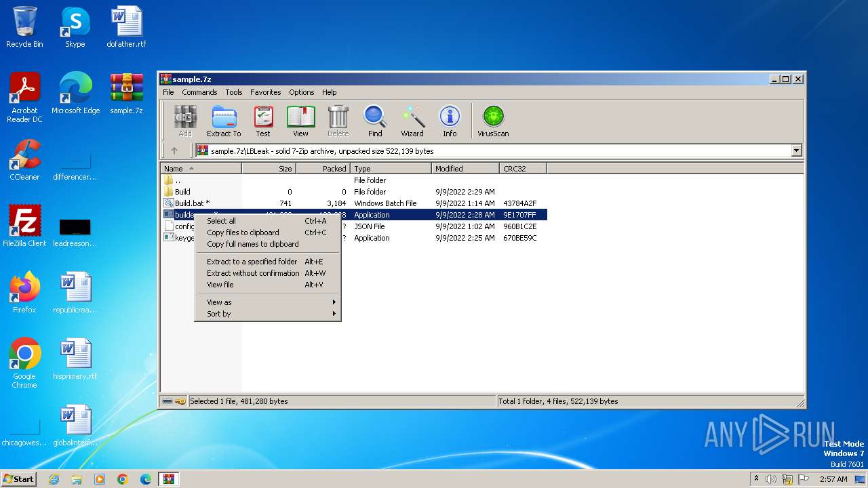This screenshot has width=868, height=488.
Task: Choose Copy files to clipboard
Action: pos(268,232)
